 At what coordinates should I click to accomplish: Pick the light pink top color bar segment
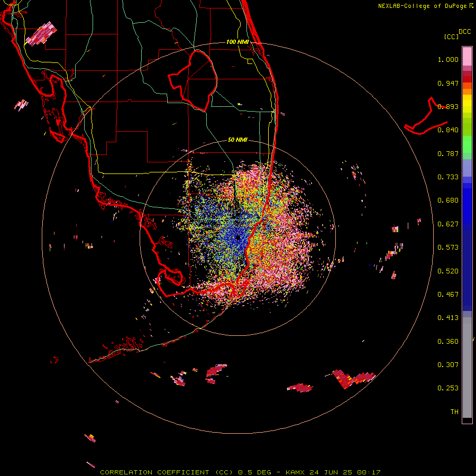point(467,56)
